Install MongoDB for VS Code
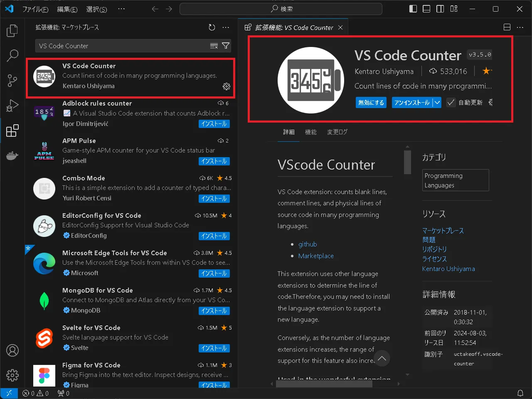 tap(214, 311)
